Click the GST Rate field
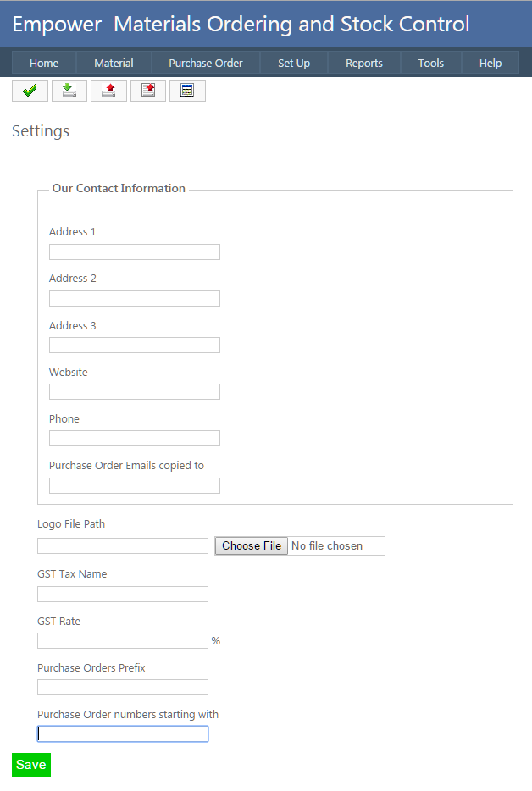532x791 pixels. pyautogui.click(x=123, y=641)
